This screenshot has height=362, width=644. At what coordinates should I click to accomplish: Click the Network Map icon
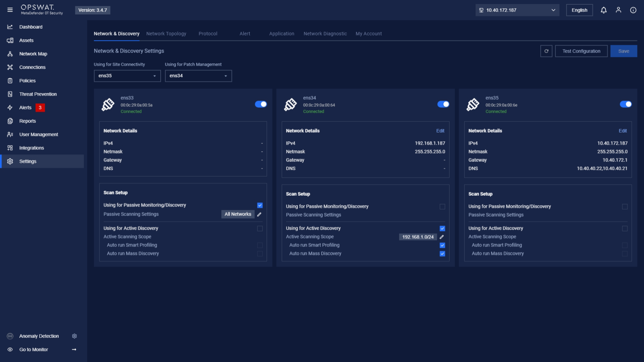10,54
